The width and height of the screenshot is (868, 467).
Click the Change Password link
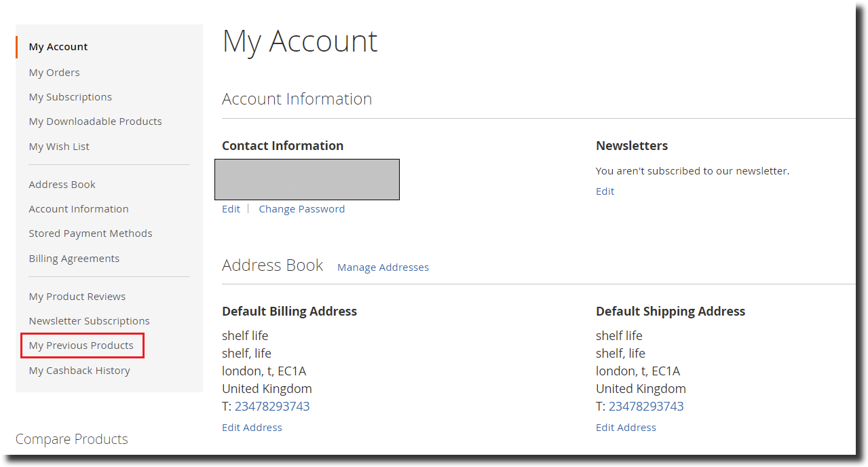(301, 209)
